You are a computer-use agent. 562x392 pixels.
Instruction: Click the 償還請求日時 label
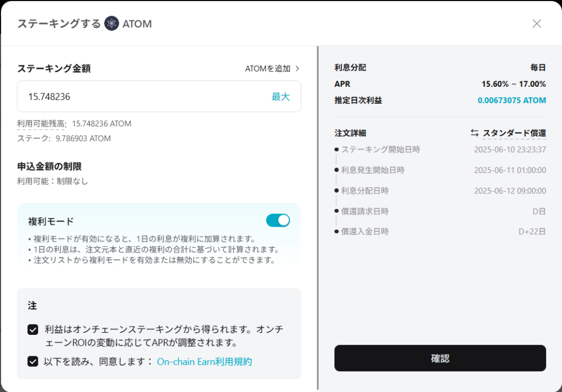pyautogui.click(x=365, y=211)
